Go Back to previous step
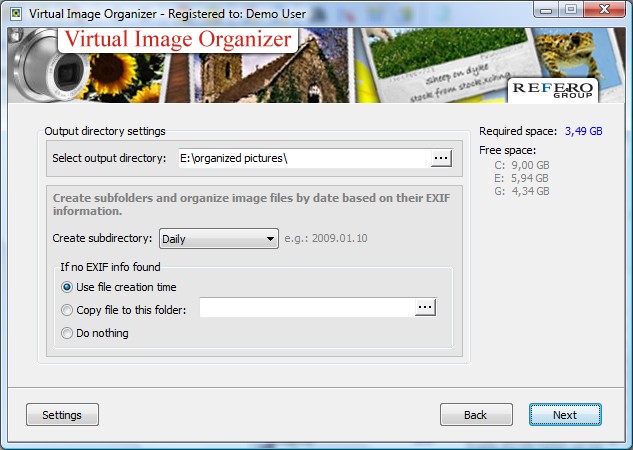633x450 pixels. (476, 414)
